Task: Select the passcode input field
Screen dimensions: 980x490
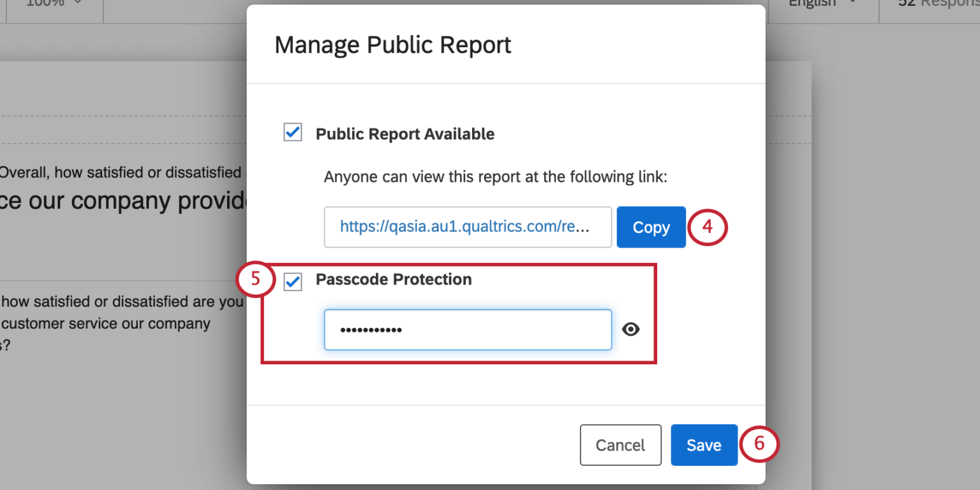Action: [468, 329]
